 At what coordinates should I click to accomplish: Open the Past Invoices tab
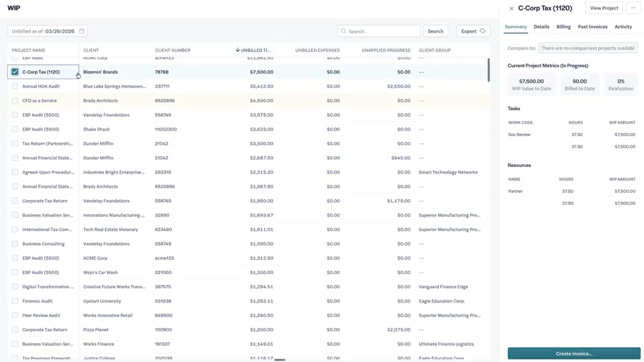[x=592, y=27]
